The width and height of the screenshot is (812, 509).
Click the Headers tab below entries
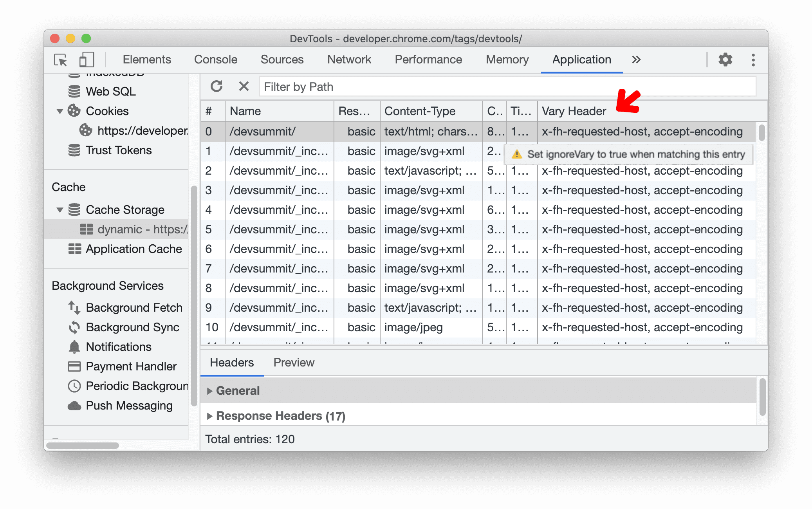click(232, 363)
